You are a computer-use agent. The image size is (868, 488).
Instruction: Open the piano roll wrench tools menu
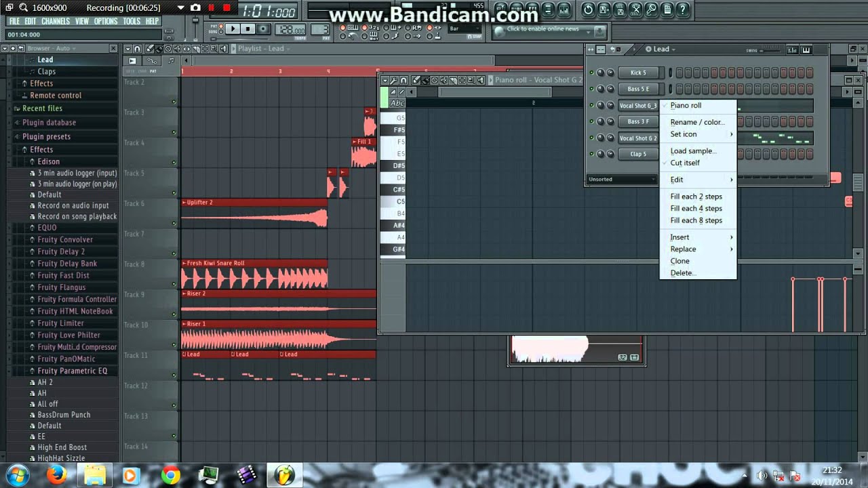(x=394, y=80)
